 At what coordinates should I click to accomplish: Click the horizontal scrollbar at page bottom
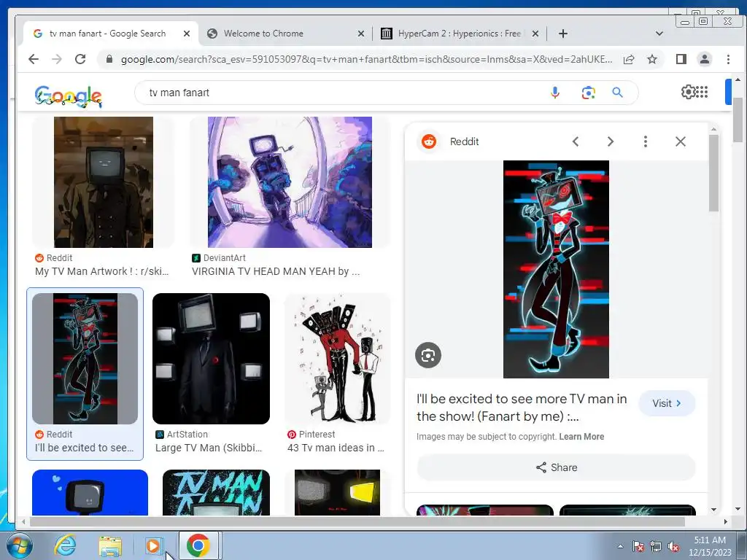357,521
